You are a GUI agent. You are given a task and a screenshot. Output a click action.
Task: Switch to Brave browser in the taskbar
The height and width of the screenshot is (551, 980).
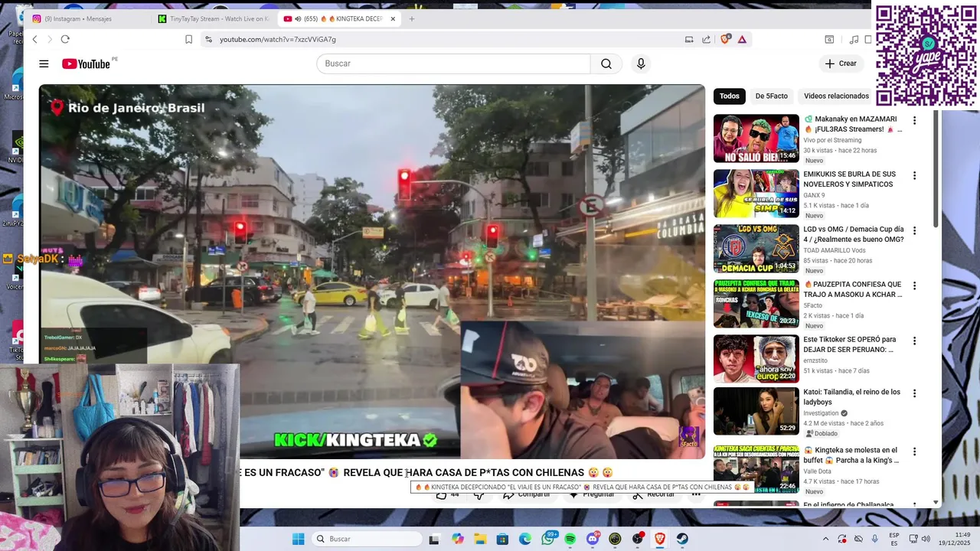(659, 539)
